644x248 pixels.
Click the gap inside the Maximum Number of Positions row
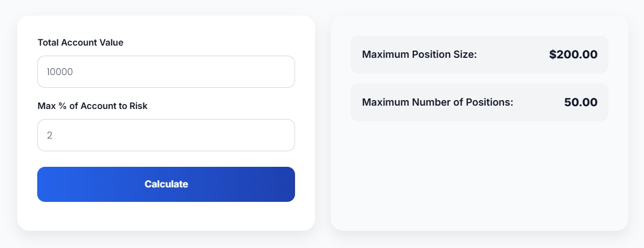(x=538, y=102)
